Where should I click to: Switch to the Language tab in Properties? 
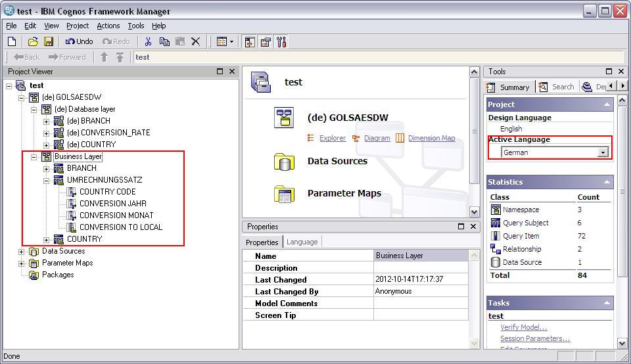tap(302, 242)
